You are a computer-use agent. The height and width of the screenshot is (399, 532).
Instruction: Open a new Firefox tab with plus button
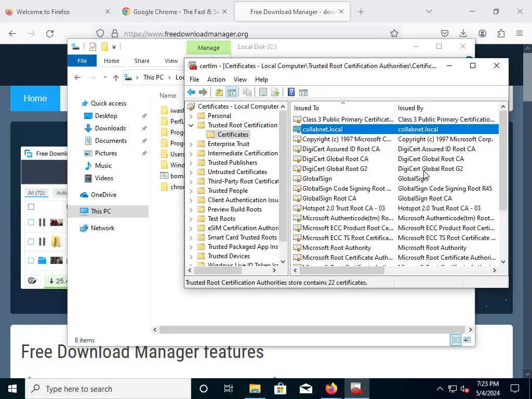(x=361, y=11)
